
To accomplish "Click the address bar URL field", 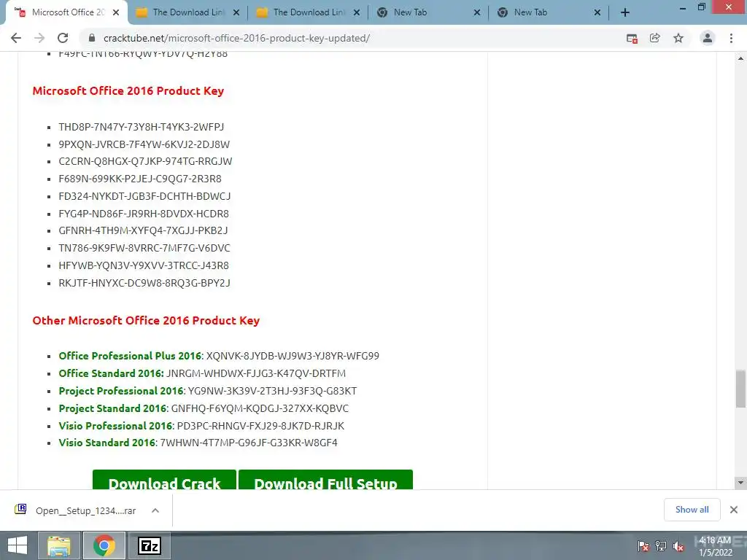I will (x=352, y=38).
